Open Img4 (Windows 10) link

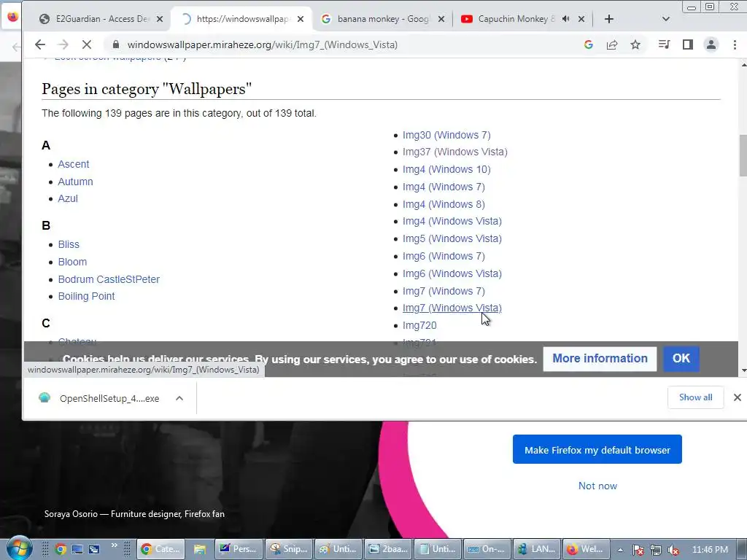[x=446, y=169]
